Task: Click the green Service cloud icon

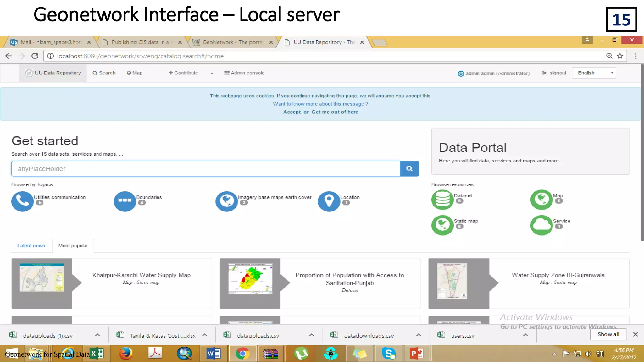Action: point(541,225)
